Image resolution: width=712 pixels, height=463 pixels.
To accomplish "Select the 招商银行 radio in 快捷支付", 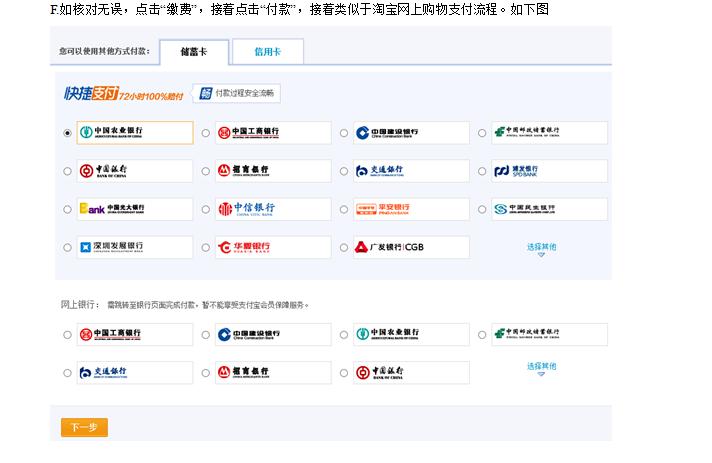I will point(206,171).
